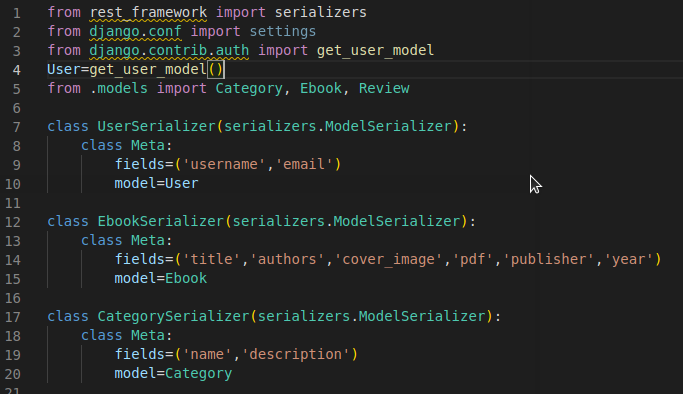This screenshot has width=683, height=394.
Task: Click 'User' variable at start of line 4
Action: [x=64, y=69]
